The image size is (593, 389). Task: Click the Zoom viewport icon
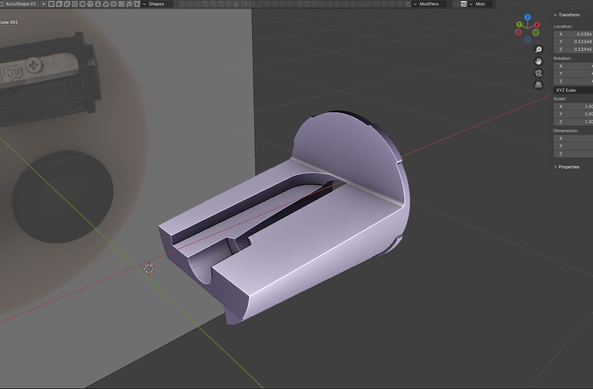(539, 50)
